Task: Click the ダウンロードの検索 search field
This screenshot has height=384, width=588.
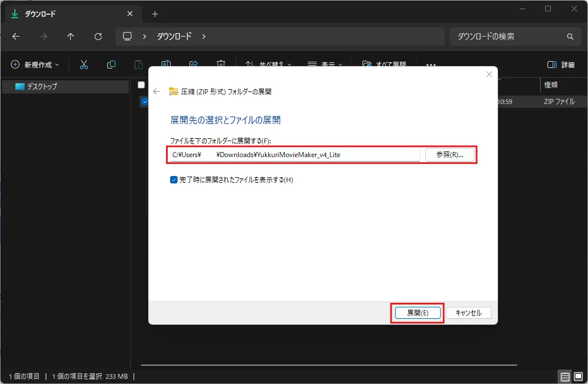Action: point(514,37)
